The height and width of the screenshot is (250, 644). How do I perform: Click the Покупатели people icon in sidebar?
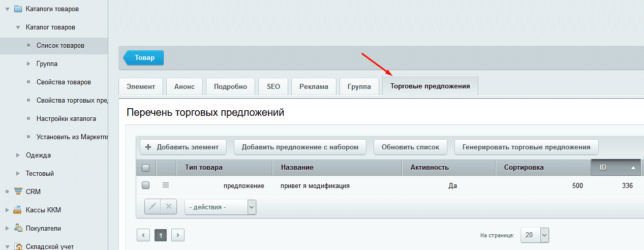(18, 228)
